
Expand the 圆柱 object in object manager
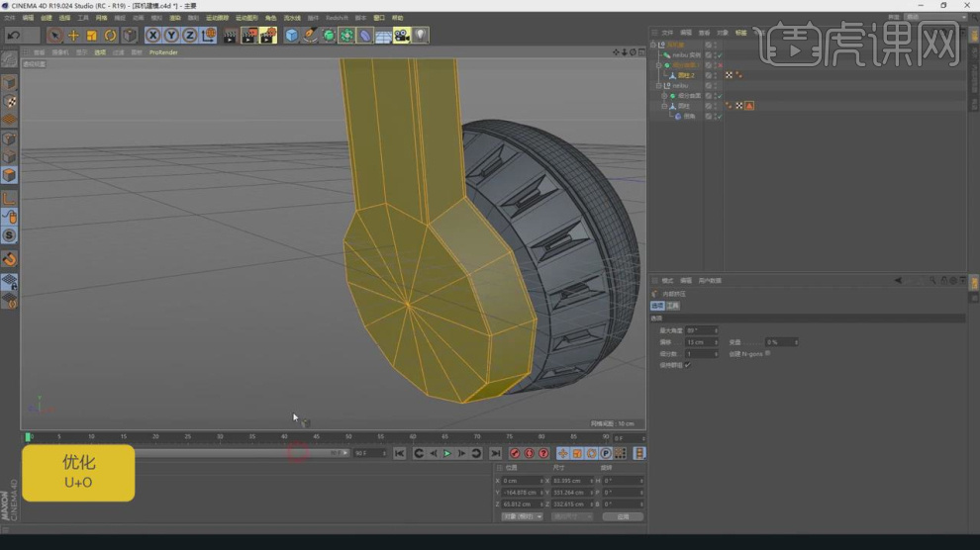point(665,106)
